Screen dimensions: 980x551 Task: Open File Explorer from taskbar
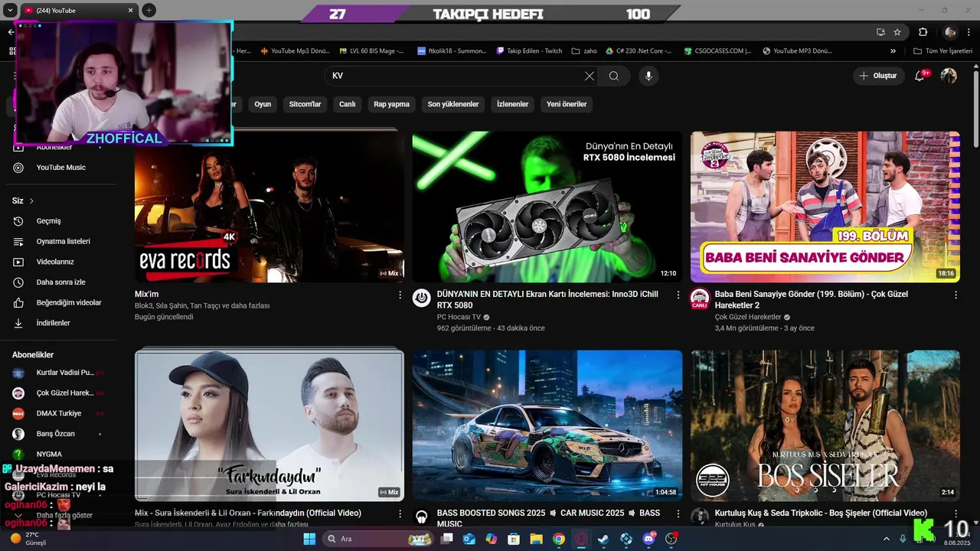[x=537, y=539]
